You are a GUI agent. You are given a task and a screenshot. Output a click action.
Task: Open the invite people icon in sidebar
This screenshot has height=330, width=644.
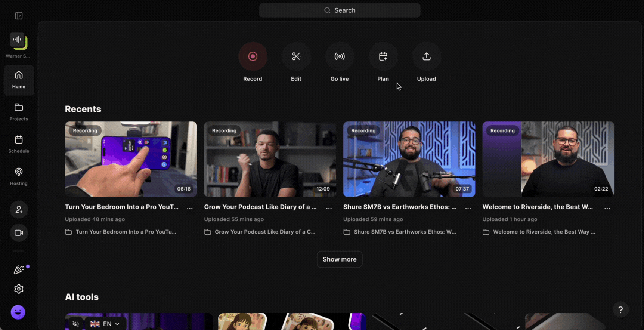pyautogui.click(x=19, y=210)
